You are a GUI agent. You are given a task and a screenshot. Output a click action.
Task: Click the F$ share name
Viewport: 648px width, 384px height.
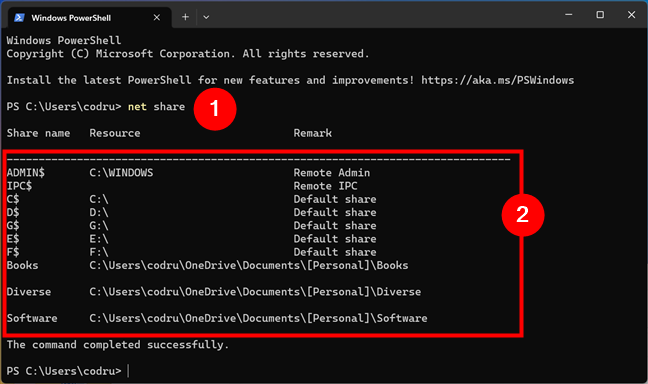(13, 252)
